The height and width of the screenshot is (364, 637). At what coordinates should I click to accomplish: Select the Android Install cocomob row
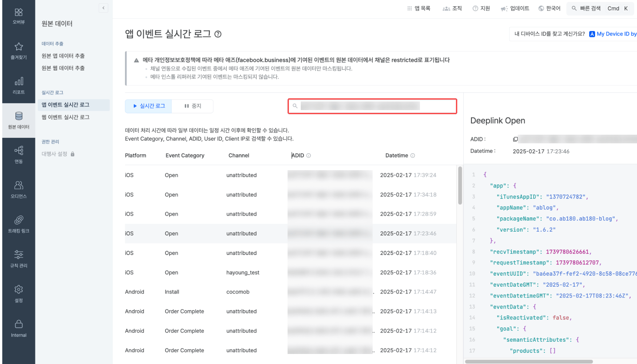pos(290,292)
